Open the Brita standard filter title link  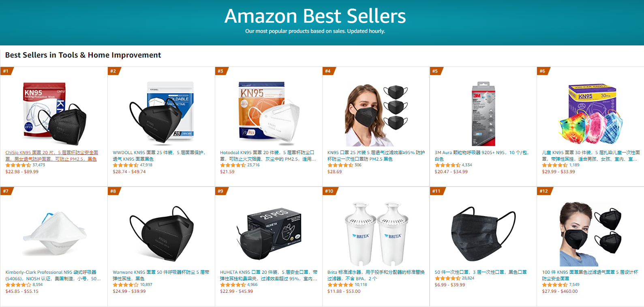pyautogui.click(x=376, y=275)
